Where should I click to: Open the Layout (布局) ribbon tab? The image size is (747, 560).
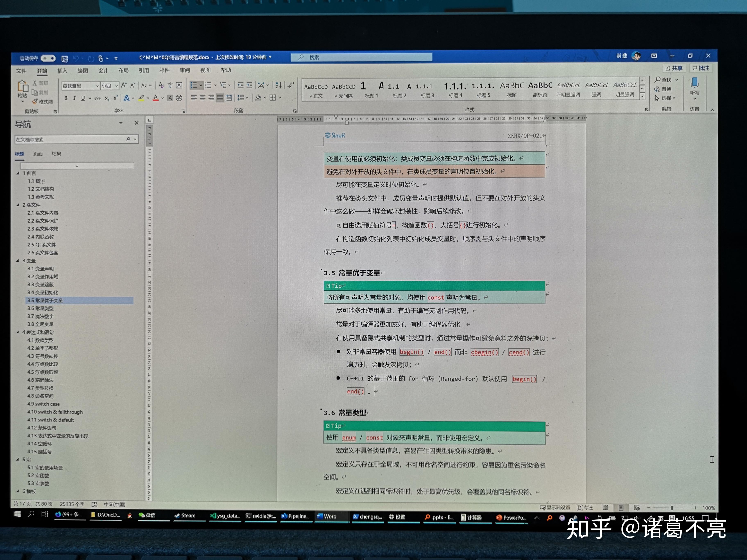tap(123, 70)
